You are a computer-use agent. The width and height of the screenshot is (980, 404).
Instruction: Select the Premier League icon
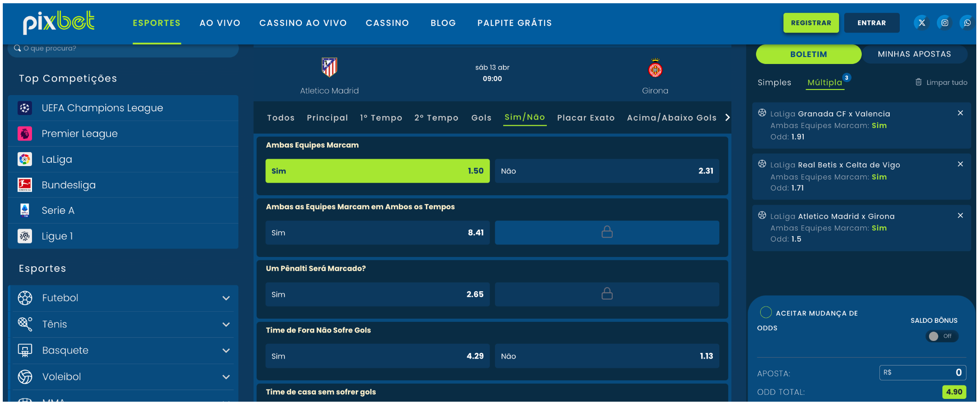click(25, 134)
